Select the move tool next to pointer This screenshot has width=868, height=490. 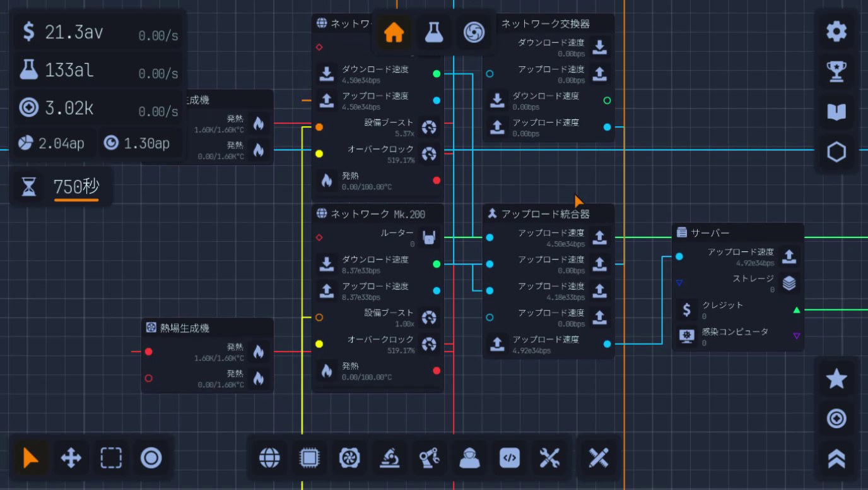[x=71, y=458]
